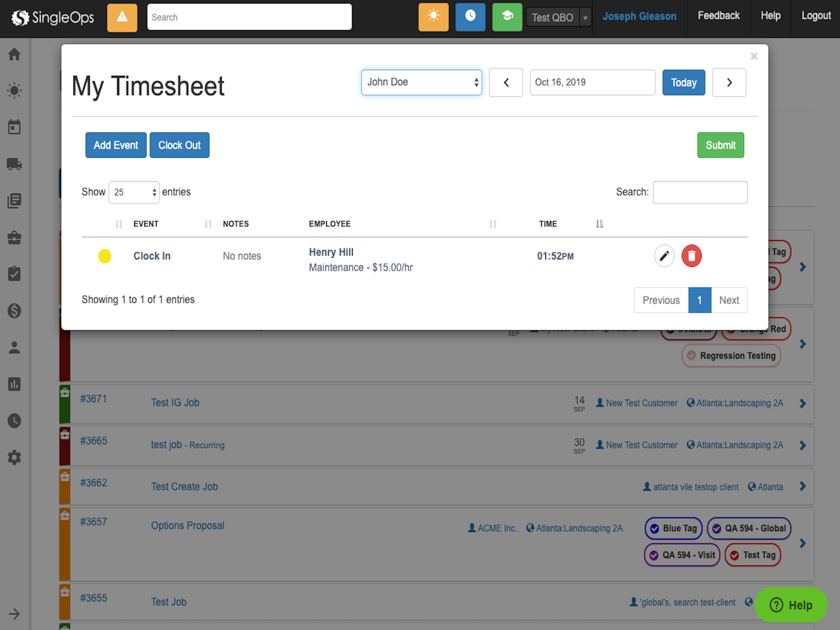Open the Help menu in top bar
The image size is (840, 630).
[771, 16]
